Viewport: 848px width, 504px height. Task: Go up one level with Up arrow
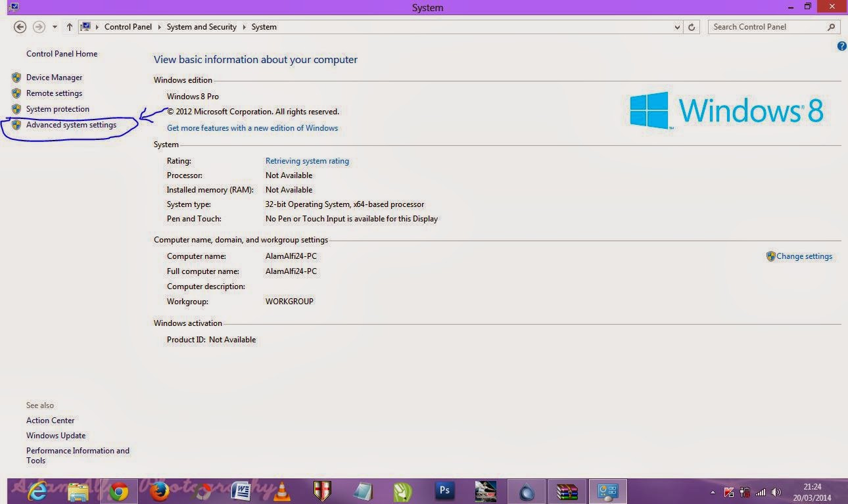click(70, 27)
